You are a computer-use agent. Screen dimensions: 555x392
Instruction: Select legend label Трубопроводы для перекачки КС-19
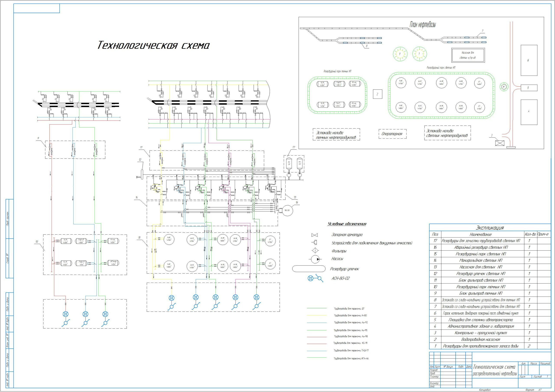tap(351, 343)
